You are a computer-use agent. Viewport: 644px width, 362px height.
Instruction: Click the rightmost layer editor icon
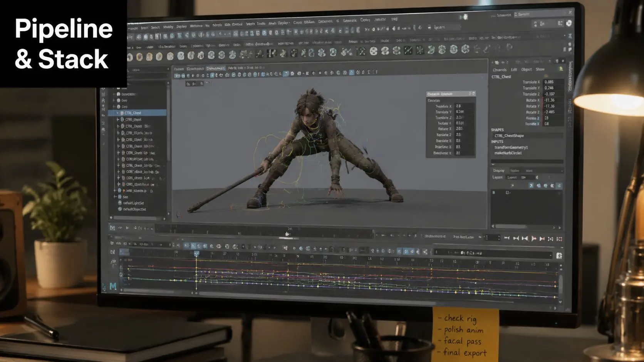click(x=559, y=185)
